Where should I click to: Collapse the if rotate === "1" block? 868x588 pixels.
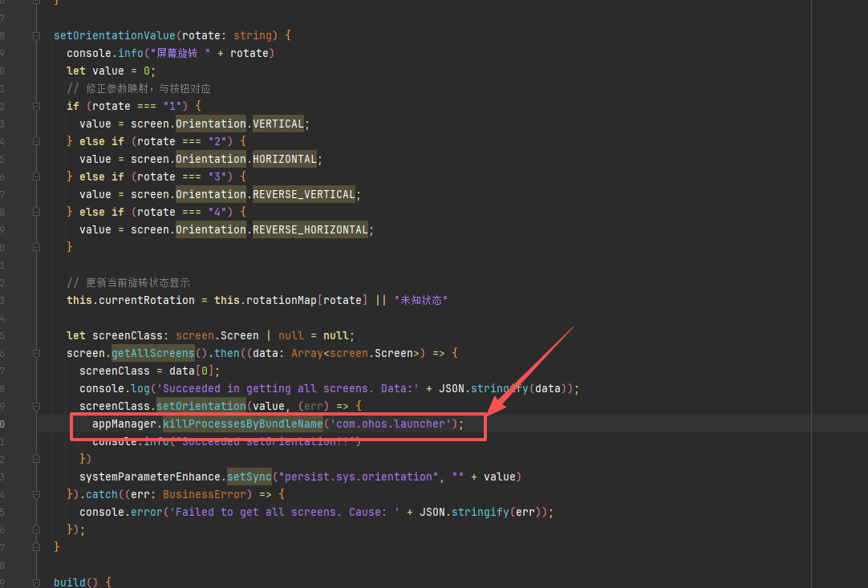coord(37,107)
